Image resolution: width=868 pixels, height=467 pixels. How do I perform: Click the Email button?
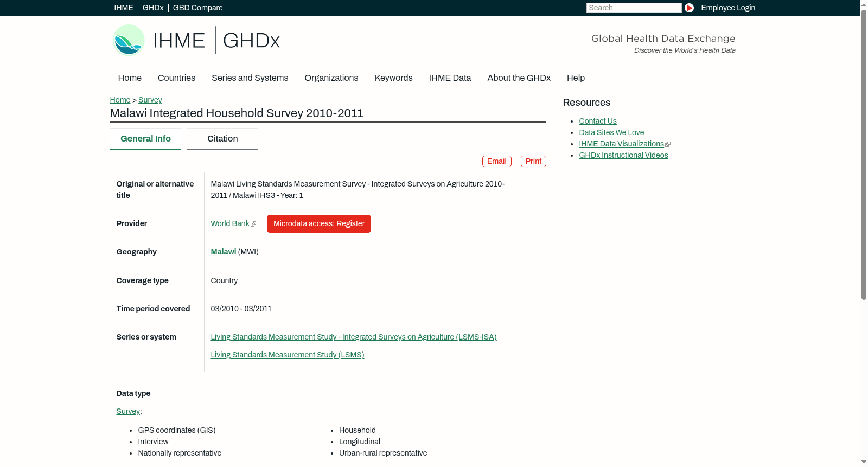click(497, 161)
